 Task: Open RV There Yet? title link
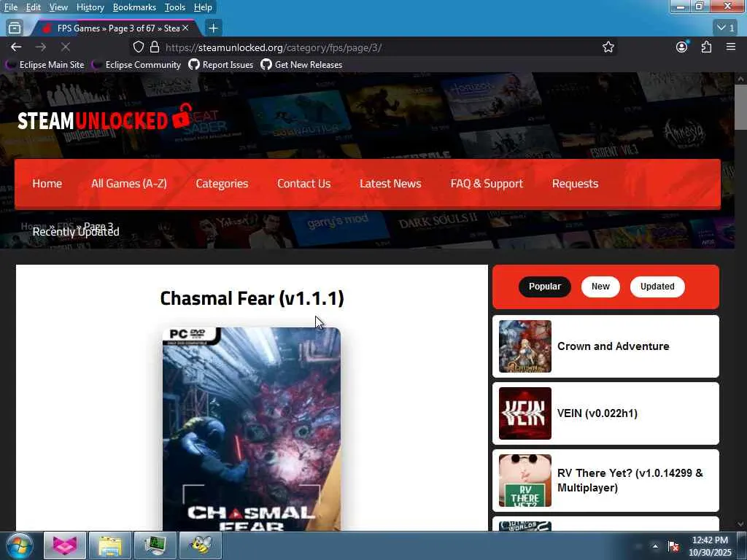pos(630,481)
